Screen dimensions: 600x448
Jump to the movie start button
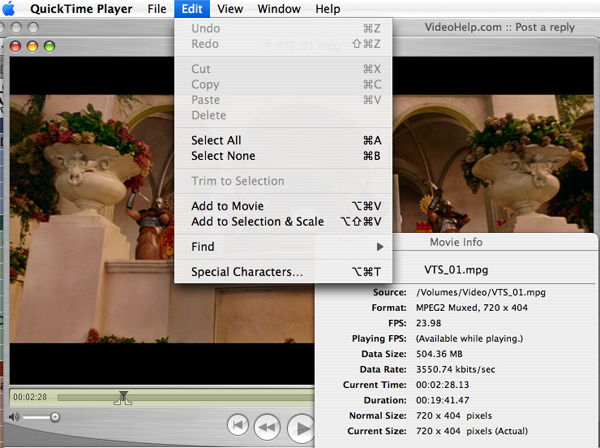(238, 425)
